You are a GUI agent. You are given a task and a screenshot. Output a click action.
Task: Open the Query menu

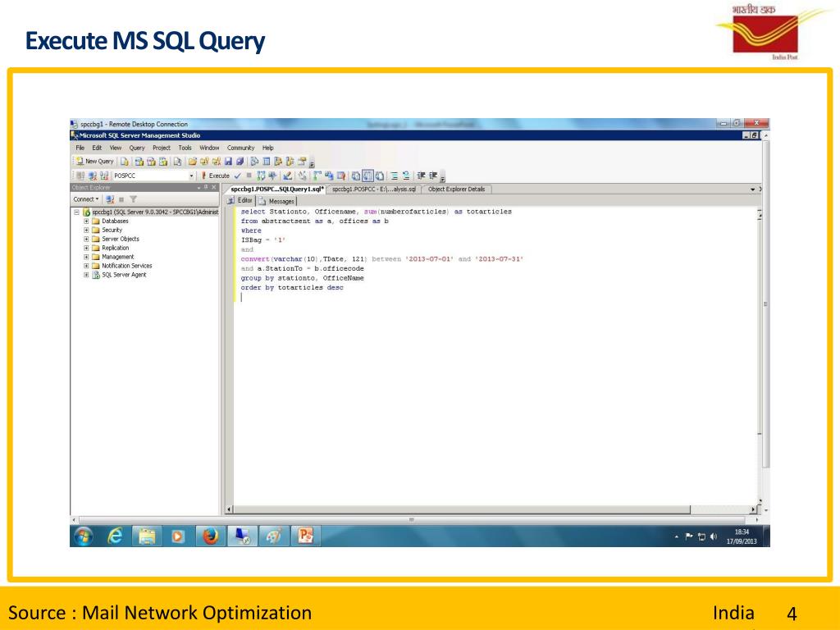137,148
